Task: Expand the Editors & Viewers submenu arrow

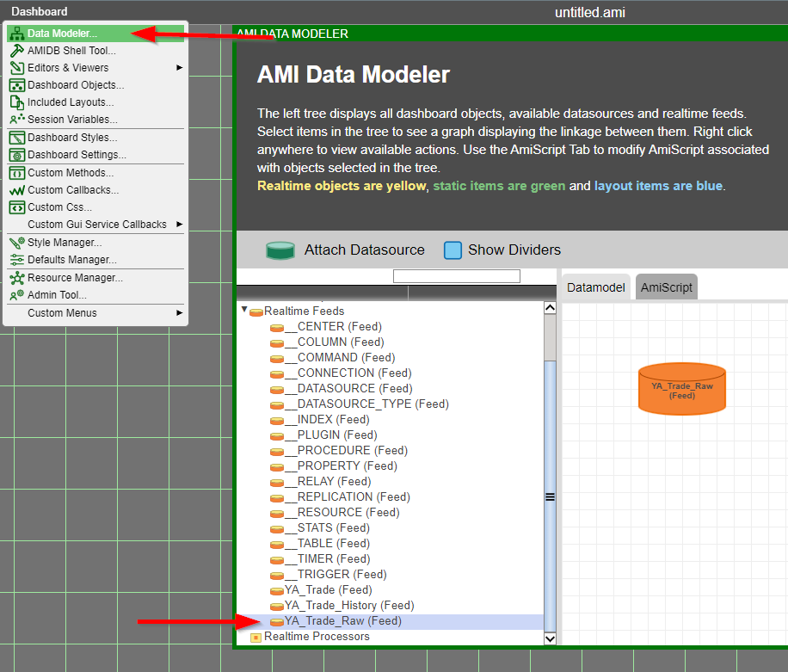Action: tap(180, 68)
